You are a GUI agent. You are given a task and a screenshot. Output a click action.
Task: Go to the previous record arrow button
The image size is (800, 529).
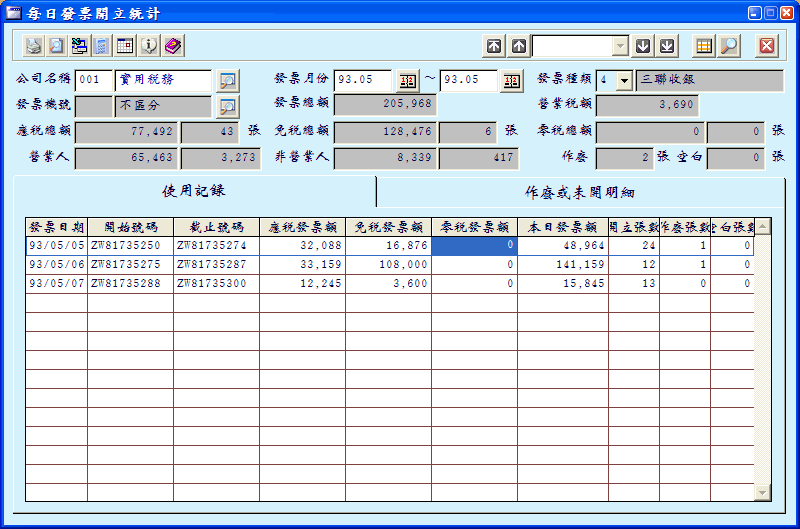(x=518, y=46)
